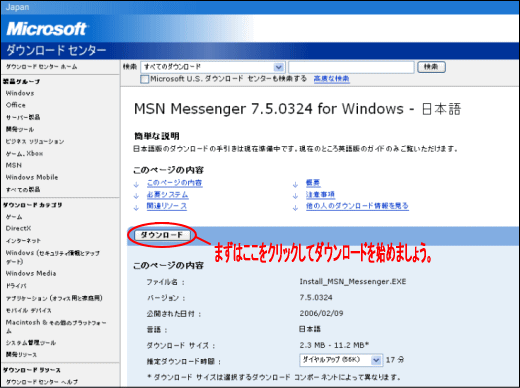Viewport: 520px width, 388px height.
Task: Select サーバー製品 in the sidebar
Action: tap(23, 117)
